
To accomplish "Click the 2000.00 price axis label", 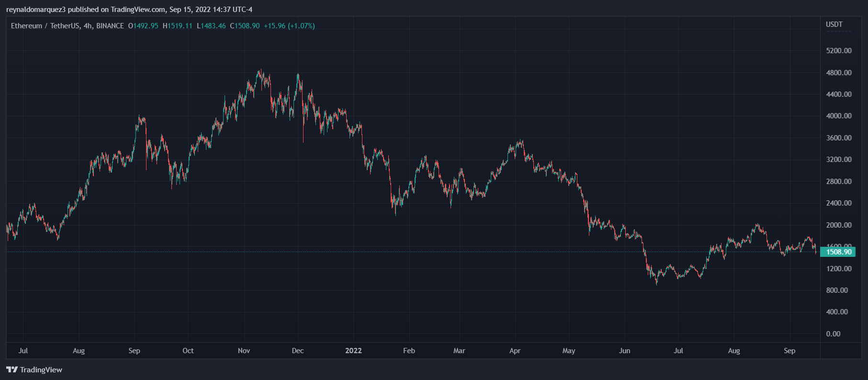I will [x=839, y=225].
